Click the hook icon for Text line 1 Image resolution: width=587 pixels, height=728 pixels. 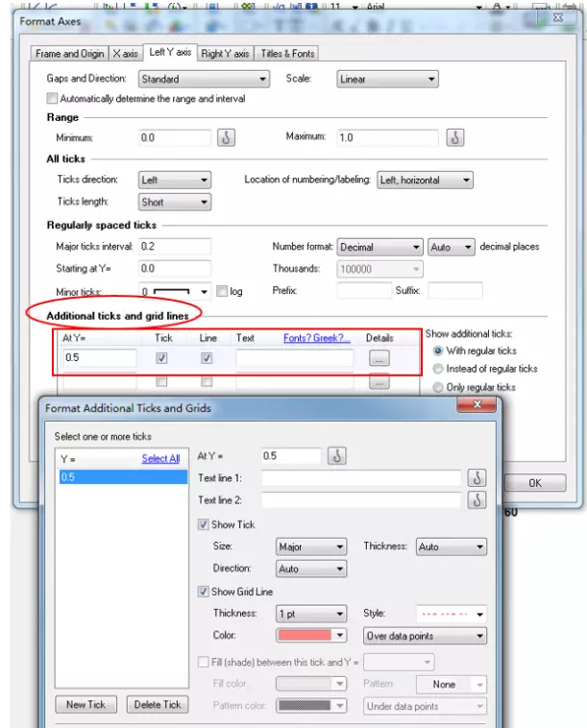(x=477, y=477)
